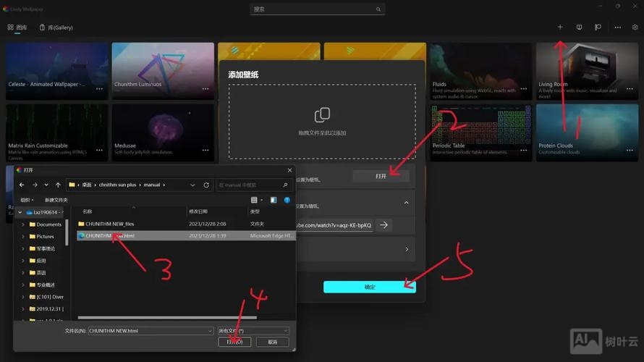The width and height of the screenshot is (644, 362).
Task: Open the three-dot overflow menu in top toolbar
Action: [x=617, y=28]
